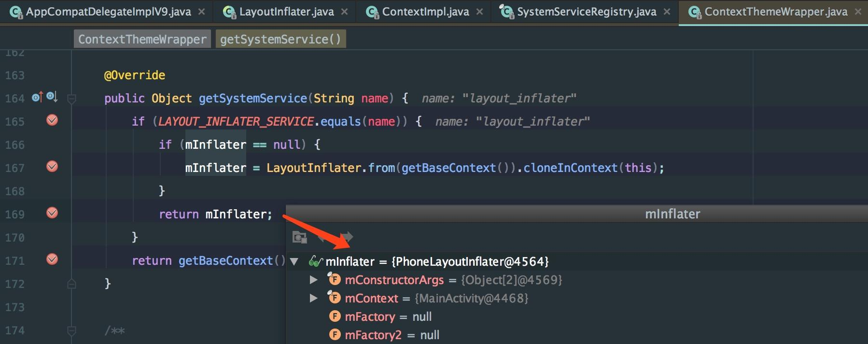
Task: Collapse the getSystemService method fold on line 164
Action: (71, 99)
